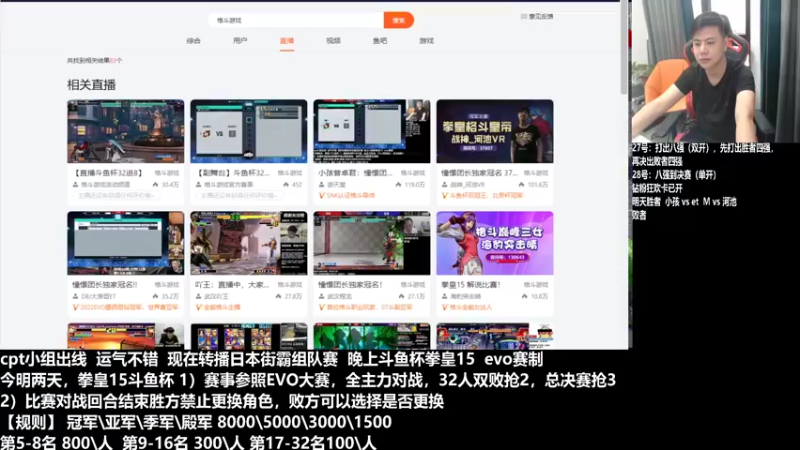The image size is (800, 450).
Task: Open the 游戏 tab
Action: point(427,41)
